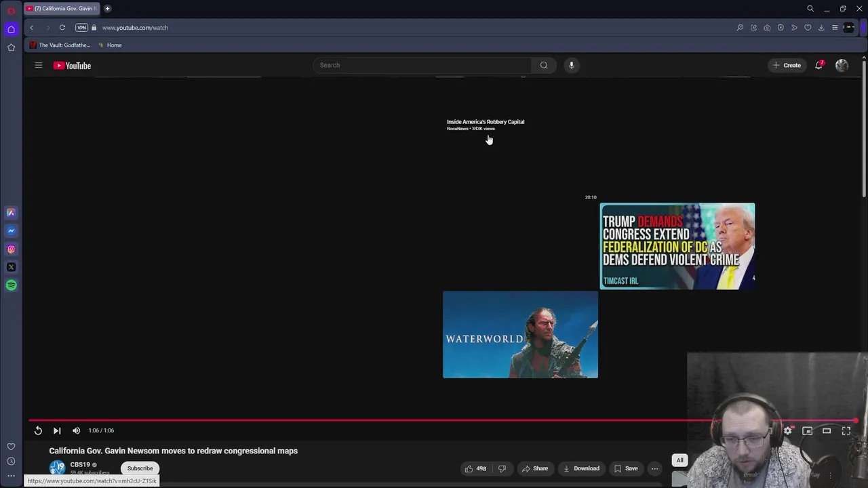
Task: Add page to bookmarks heart icon
Action: click(808, 28)
